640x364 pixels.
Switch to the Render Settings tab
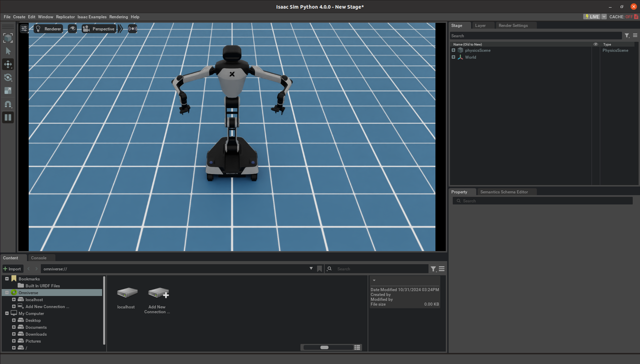(512, 25)
